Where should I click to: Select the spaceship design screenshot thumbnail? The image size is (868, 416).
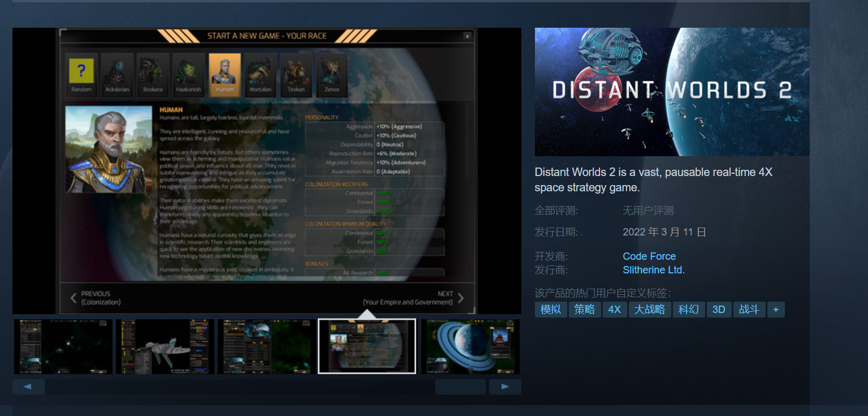[165, 346]
